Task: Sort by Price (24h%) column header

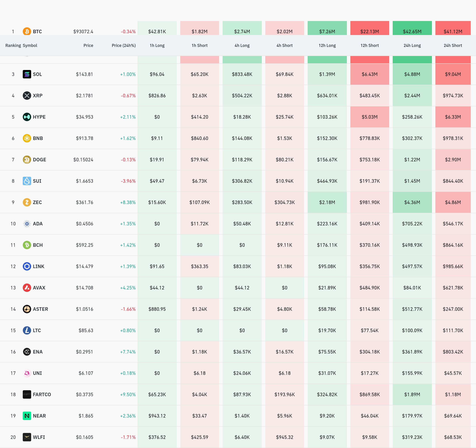Action: click(124, 45)
